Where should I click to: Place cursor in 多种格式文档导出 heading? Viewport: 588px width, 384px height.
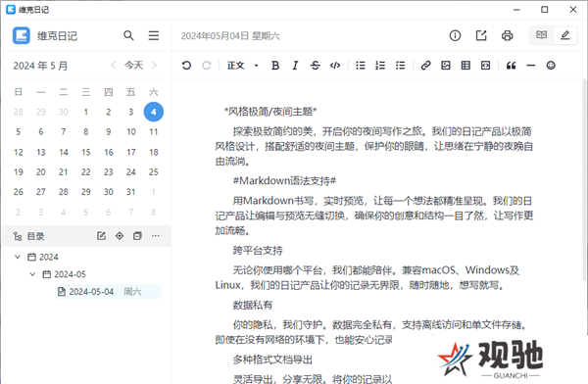click(272, 360)
